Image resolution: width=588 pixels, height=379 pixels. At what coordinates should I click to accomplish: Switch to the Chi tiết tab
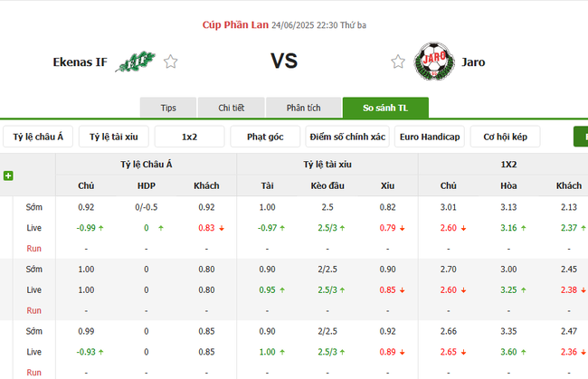232,108
